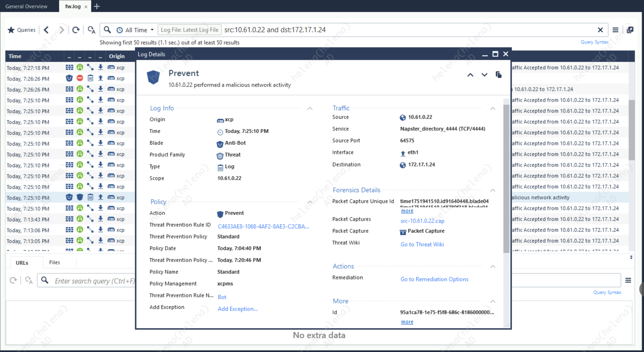Open the Go to Threat Wiki link
644x352 pixels.
click(x=422, y=244)
